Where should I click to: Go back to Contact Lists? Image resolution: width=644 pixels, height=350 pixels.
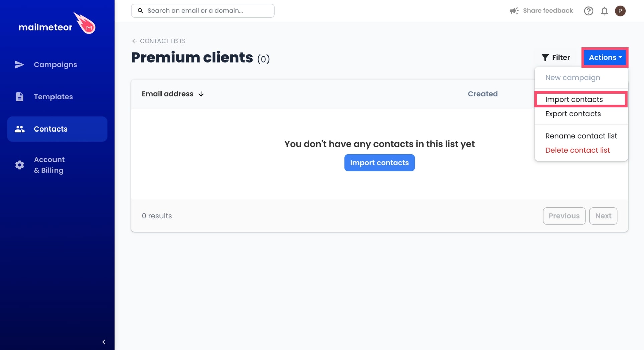click(x=158, y=41)
